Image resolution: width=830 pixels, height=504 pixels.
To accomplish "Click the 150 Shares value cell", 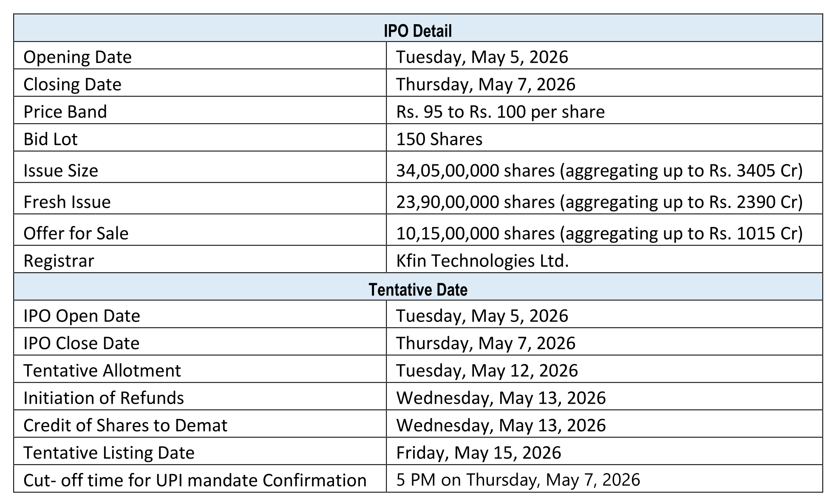I will (439, 139).
